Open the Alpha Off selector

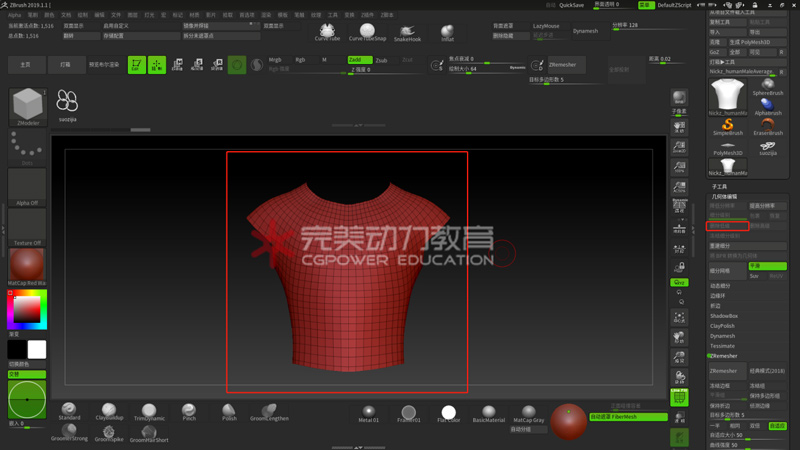point(27,187)
